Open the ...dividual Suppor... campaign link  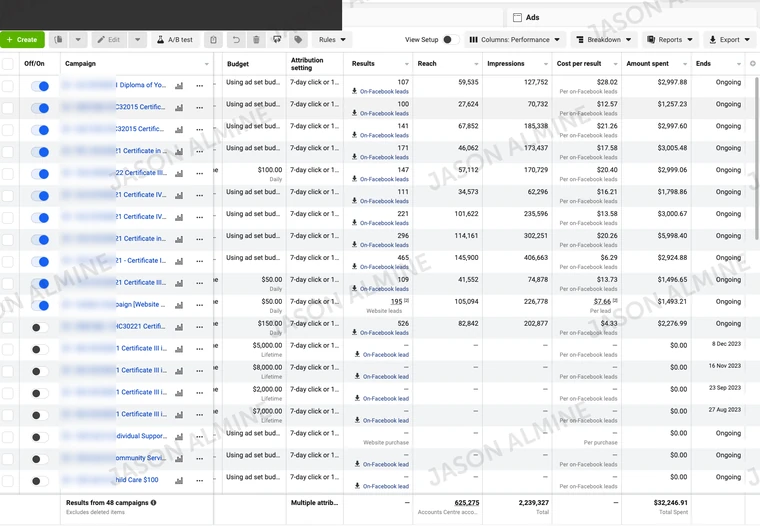click(x=142, y=436)
